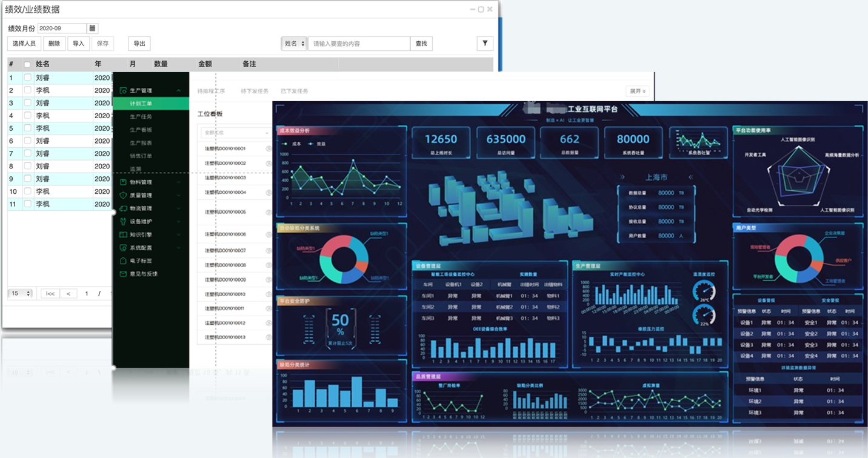This screenshot has width=868, height=458.
Task: Click the search box 请输入要查的内容
Action: tap(359, 44)
